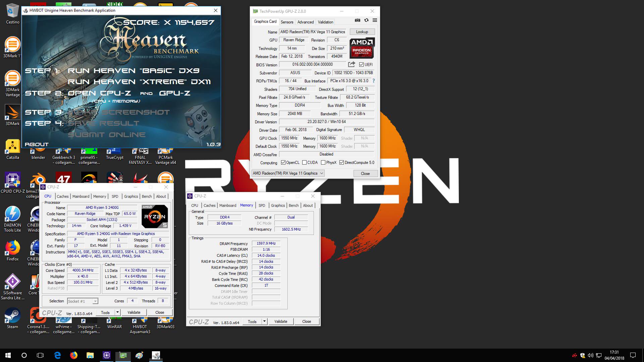Viewport: 644px width, 362px height.
Task: Open the TrueCrypt desktop shortcut
Action: tap(114, 154)
